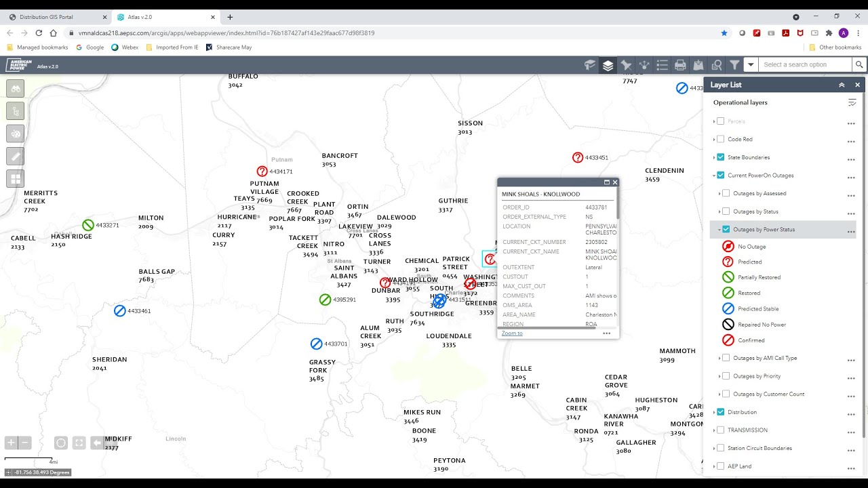The width and height of the screenshot is (868, 488).
Task: Open options menu for Distribution layer
Action: click(x=851, y=414)
